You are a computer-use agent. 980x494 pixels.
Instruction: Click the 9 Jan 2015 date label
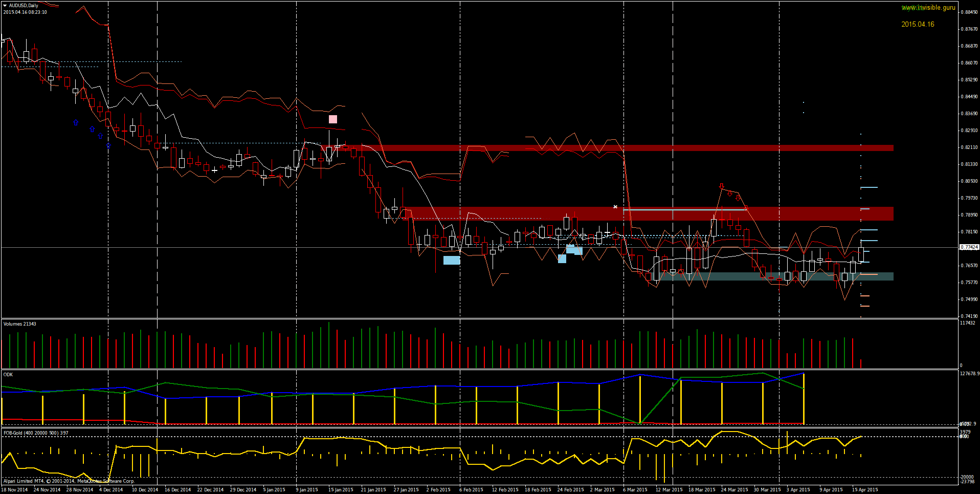pos(307,490)
